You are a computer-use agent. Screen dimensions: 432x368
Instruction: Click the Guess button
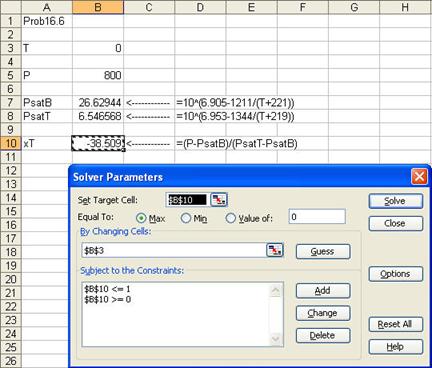(x=323, y=251)
